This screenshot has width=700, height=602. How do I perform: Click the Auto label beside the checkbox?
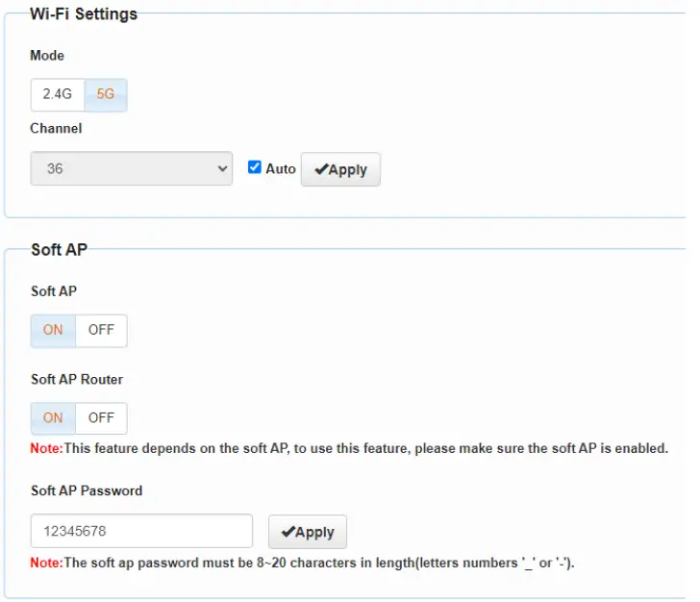click(281, 168)
